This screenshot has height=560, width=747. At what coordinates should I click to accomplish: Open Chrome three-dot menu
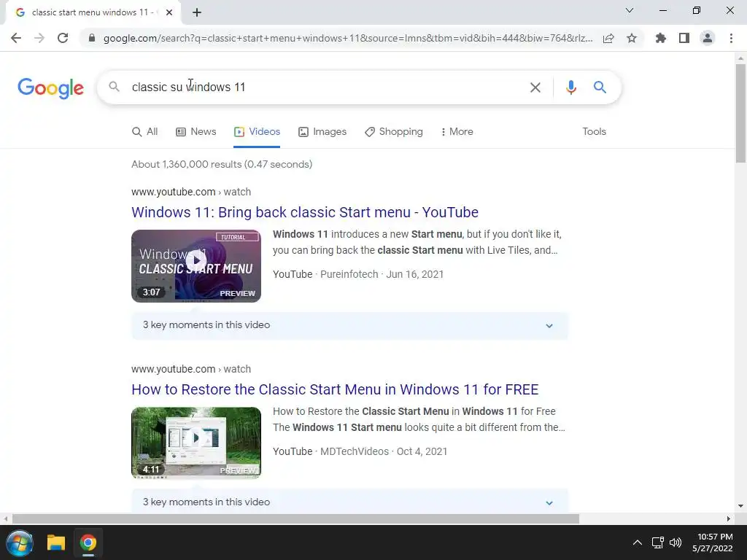(x=731, y=38)
